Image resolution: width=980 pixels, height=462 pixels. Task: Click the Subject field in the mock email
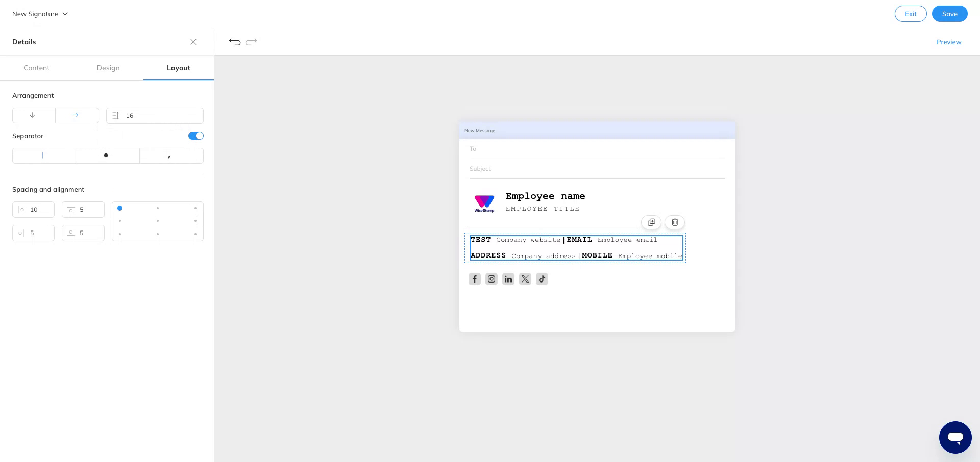(x=561, y=169)
